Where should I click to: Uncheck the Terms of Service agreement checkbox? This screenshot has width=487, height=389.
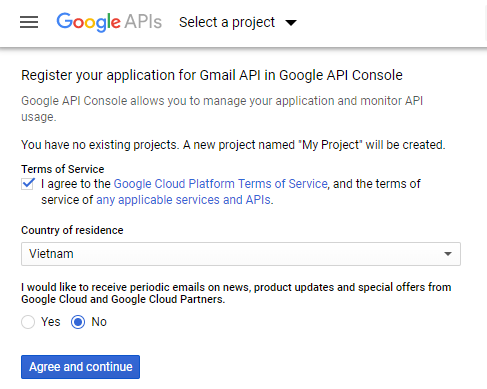[28, 184]
